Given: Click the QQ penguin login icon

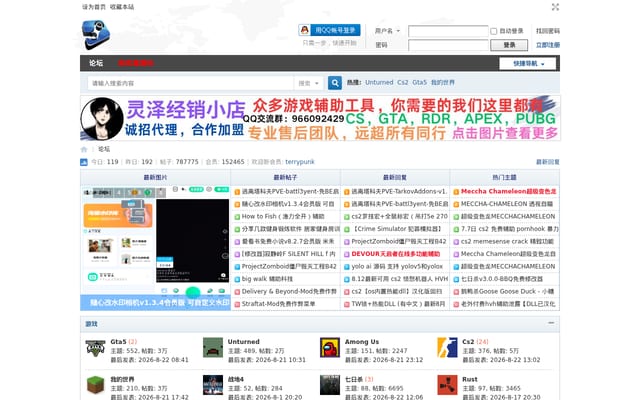Looking at the screenshot, I should coord(304,30).
